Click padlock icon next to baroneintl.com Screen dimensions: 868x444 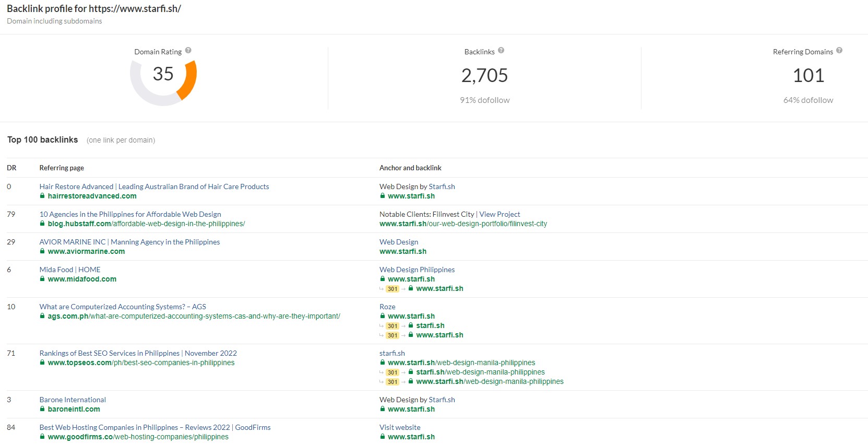tap(42, 409)
